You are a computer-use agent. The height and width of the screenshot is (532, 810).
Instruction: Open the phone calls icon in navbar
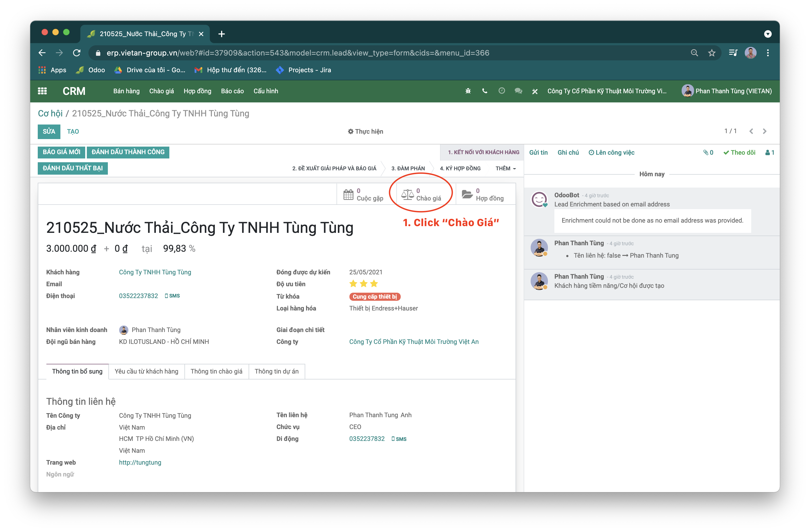pos(485,91)
